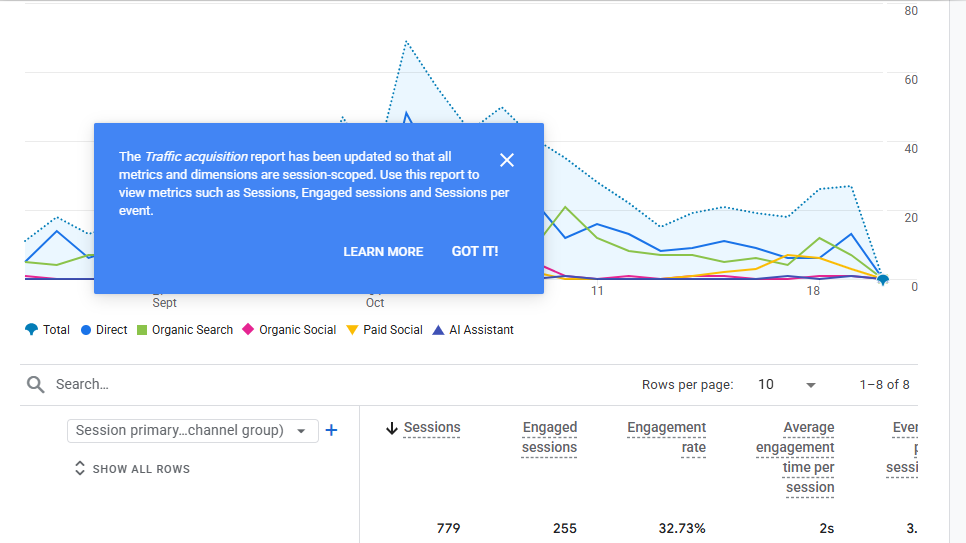Click the 32.73% engagement rate value

point(682,528)
